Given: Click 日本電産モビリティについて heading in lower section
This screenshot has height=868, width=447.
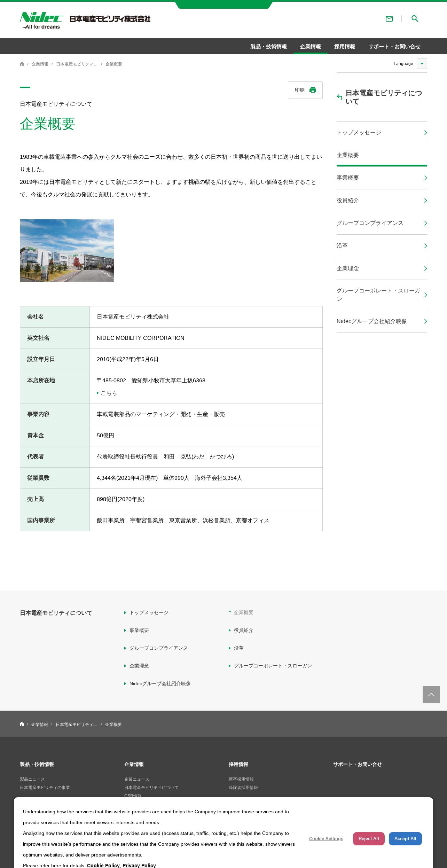Looking at the screenshot, I should pyautogui.click(x=56, y=613).
